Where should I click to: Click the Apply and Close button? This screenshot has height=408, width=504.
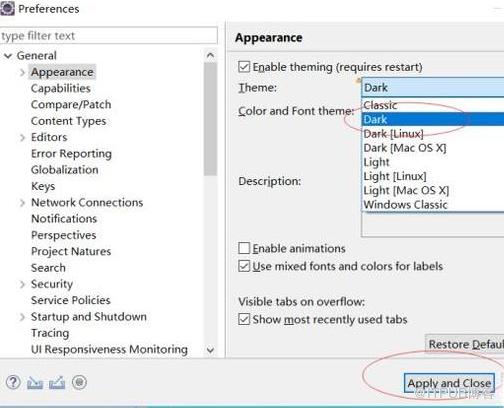(x=449, y=383)
